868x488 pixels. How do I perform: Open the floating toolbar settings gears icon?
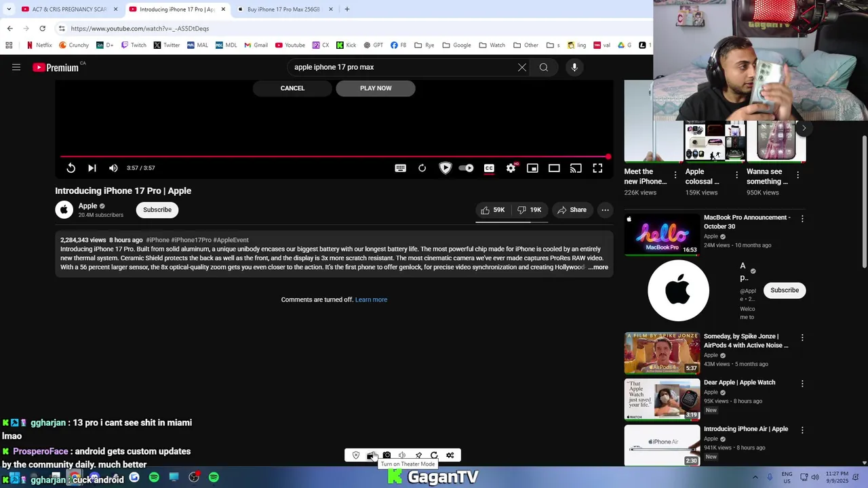coord(450,455)
